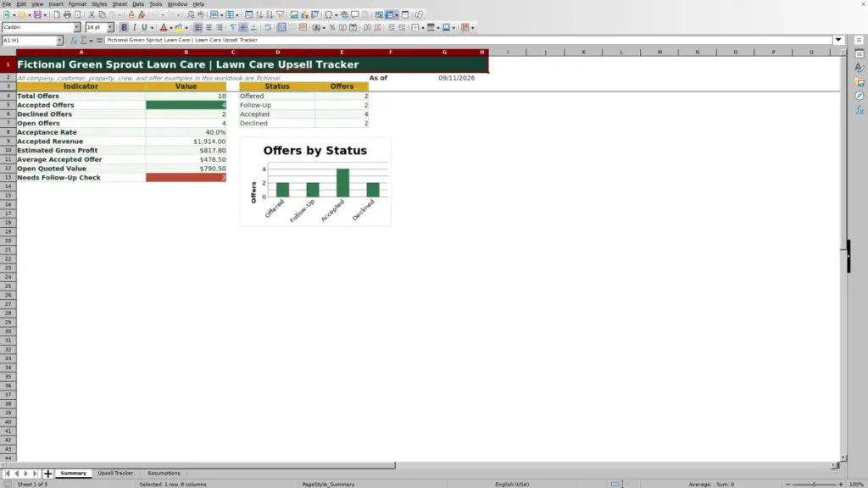The width and height of the screenshot is (868, 488).
Task: Click the formula input line
Action: [x=468, y=40]
